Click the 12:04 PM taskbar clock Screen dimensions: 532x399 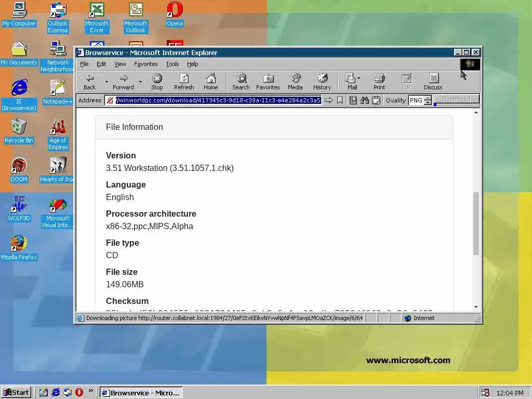click(510, 393)
